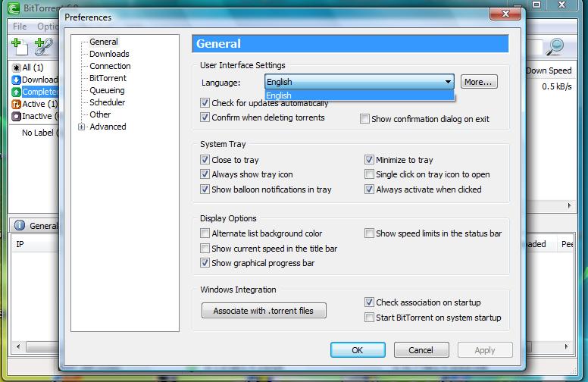Screen dimensions: 588x382
Task: Toggle Check for updates automatically
Action: 205,102
